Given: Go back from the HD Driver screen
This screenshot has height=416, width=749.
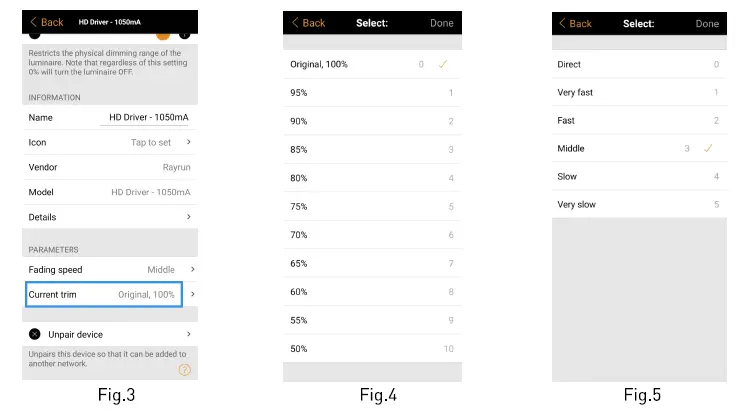Looking at the screenshot, I should 46,22.
